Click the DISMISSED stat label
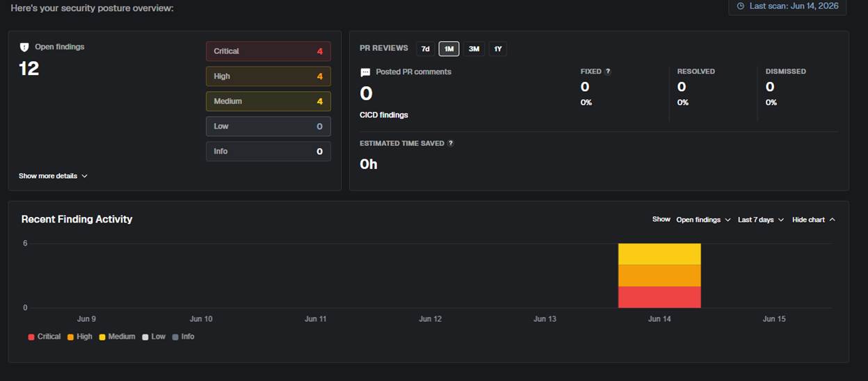Screen dimensions: 868x381 point(786,72)
